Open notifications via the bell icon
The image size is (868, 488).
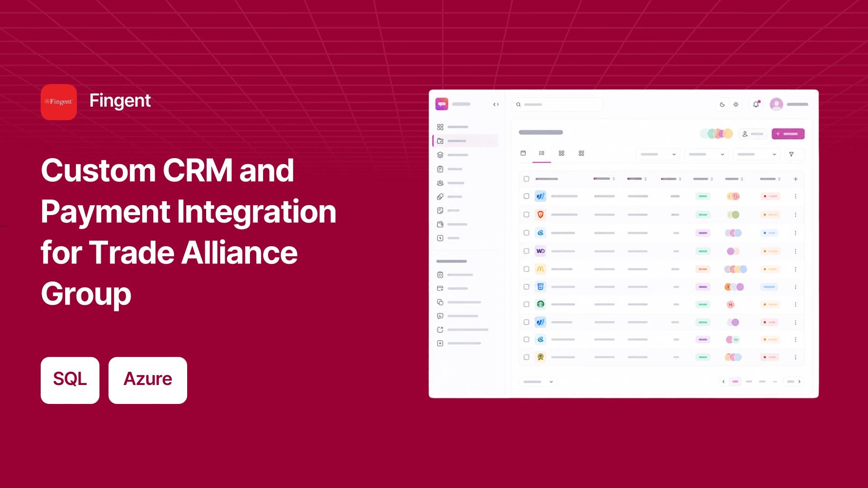756,104
